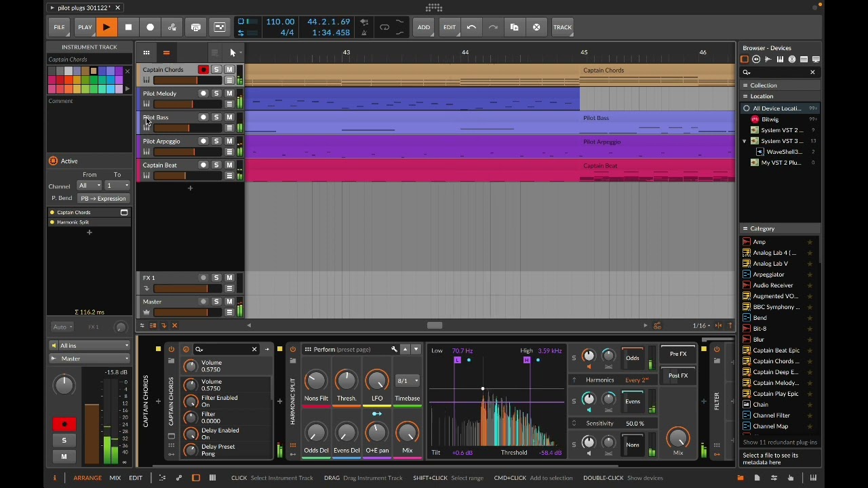This screenshot has height=488, width=868.
Task: Open the All ins input dropdown
Action: 90,346
